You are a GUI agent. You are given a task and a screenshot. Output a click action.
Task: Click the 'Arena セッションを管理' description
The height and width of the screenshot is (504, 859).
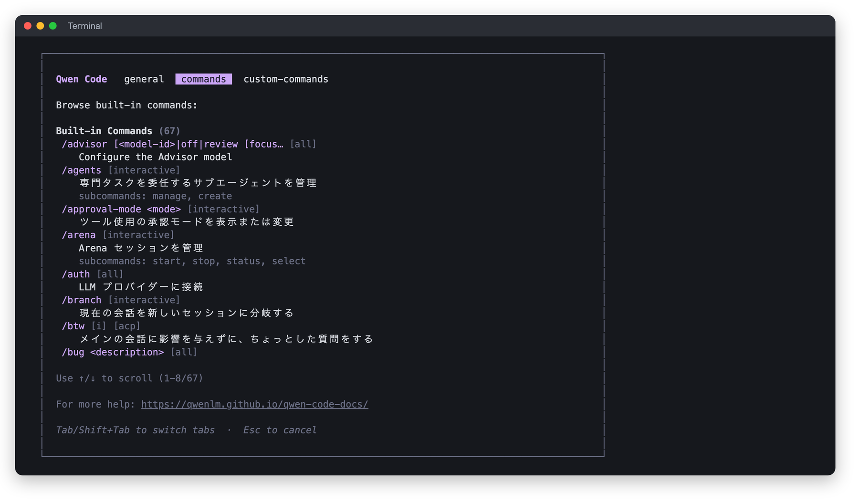tap(141, 248)
